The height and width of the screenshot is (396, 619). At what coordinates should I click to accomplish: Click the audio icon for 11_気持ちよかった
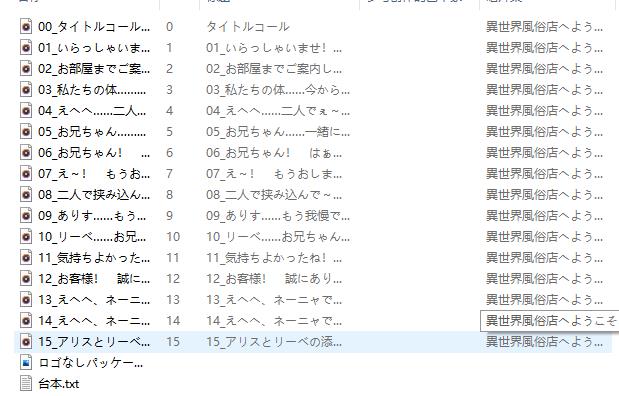tap(26, 257)
